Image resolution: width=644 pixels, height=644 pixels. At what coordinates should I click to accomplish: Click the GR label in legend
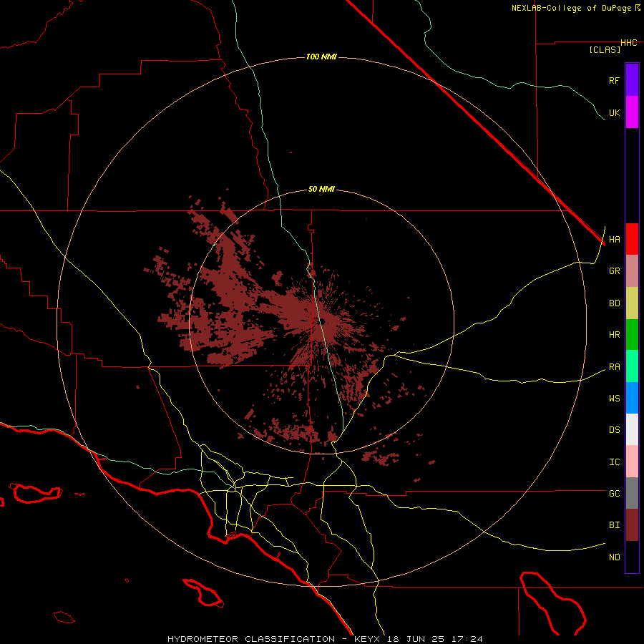(x=614, y=271)
